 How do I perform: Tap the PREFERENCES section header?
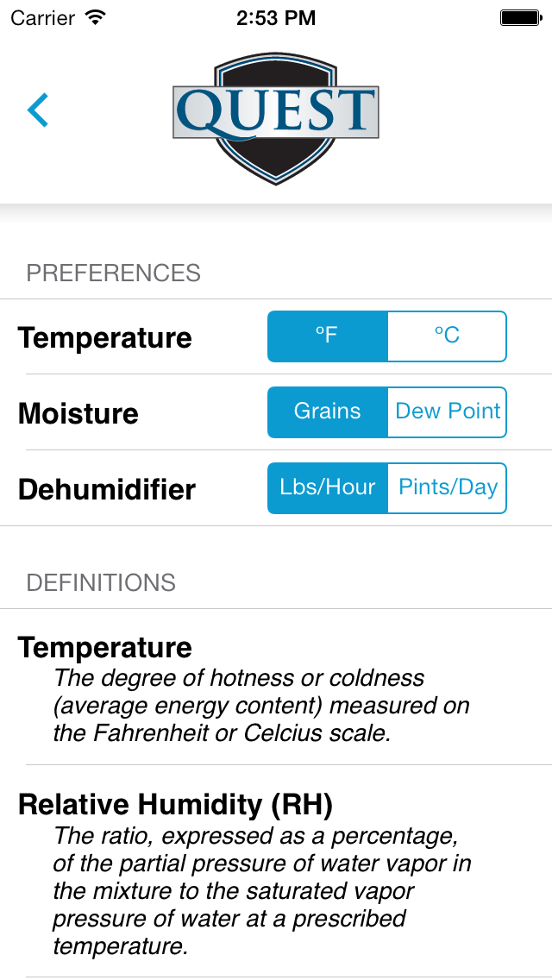[x=113, y=273]
